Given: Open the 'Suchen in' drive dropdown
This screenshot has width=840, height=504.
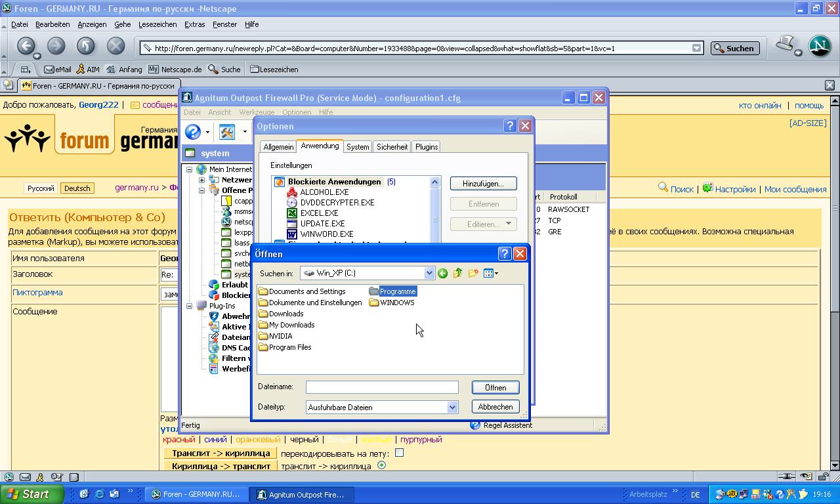Looking at the screenshot, I should pos(429,273).
